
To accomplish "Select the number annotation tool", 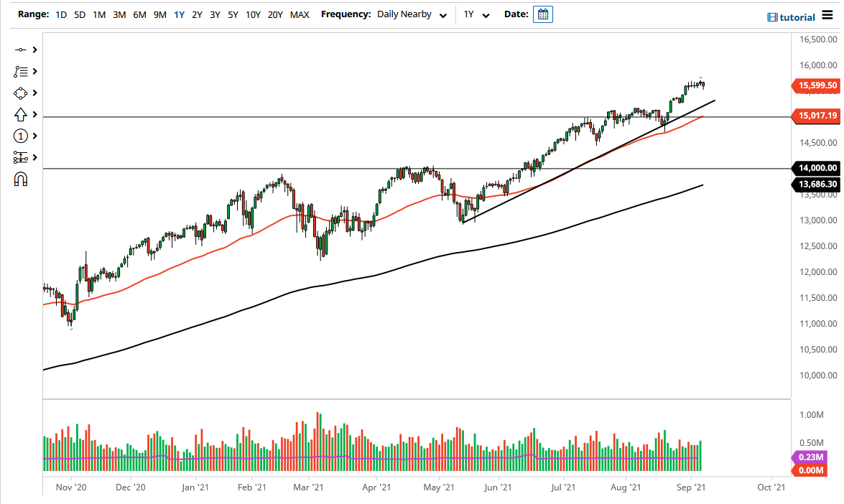I will pos(20,136).
